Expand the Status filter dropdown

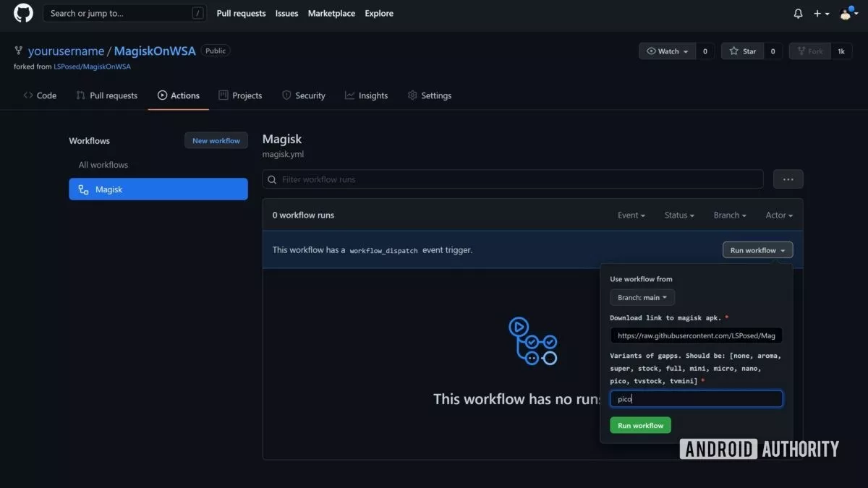pyautogui.click(x=679, y=215)
